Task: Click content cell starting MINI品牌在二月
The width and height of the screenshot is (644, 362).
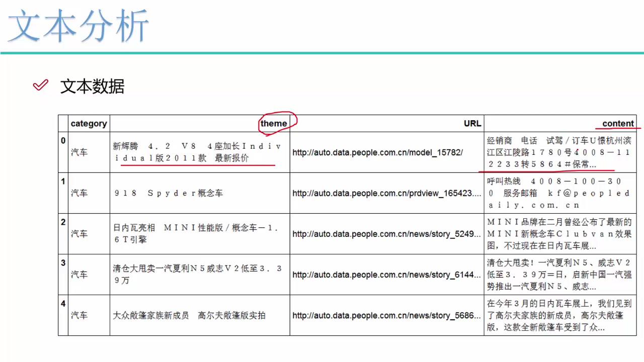Action: click(x=559, y=234)
